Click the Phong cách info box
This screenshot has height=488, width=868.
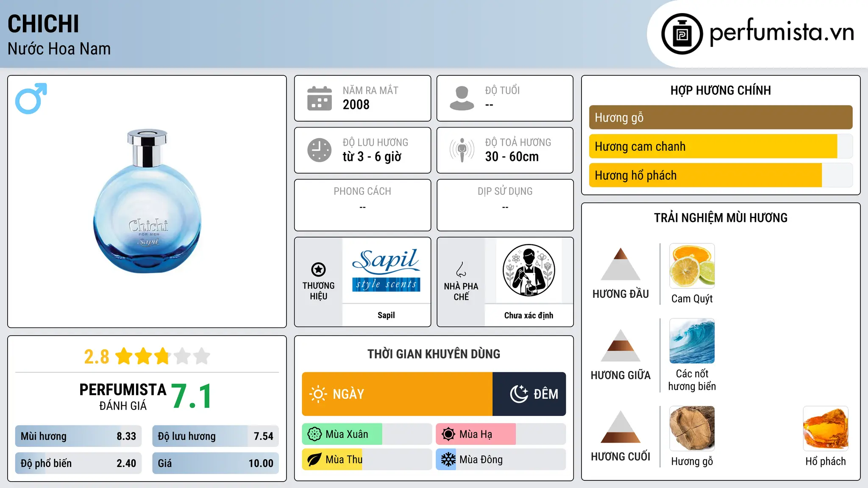tap(362, 205)
